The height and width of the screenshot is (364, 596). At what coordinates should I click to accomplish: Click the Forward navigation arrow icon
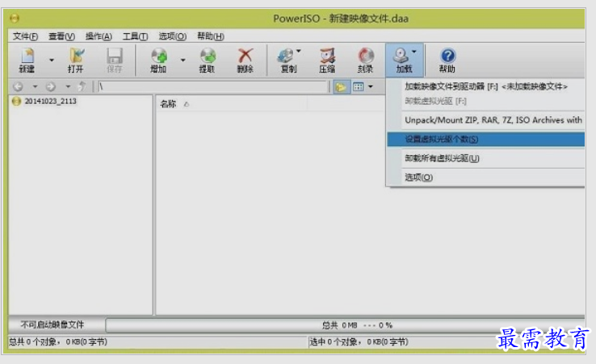click(x=51, y=86)
